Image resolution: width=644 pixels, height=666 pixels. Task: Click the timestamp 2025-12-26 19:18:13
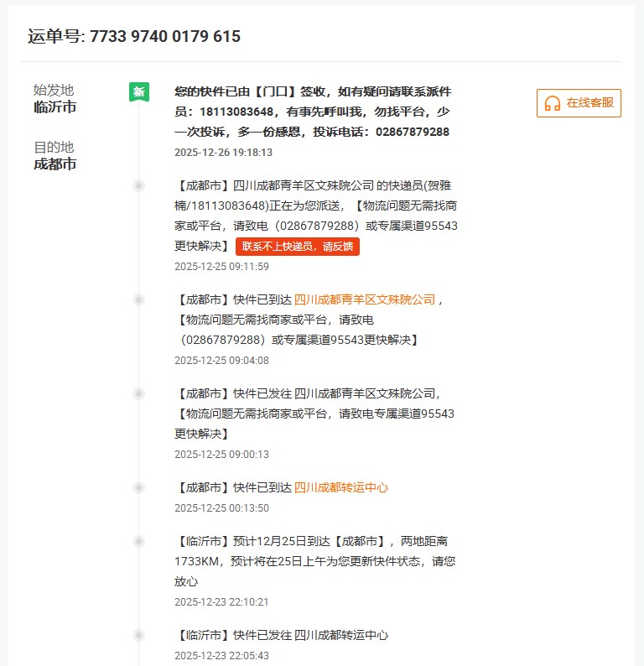coord(223,153)
